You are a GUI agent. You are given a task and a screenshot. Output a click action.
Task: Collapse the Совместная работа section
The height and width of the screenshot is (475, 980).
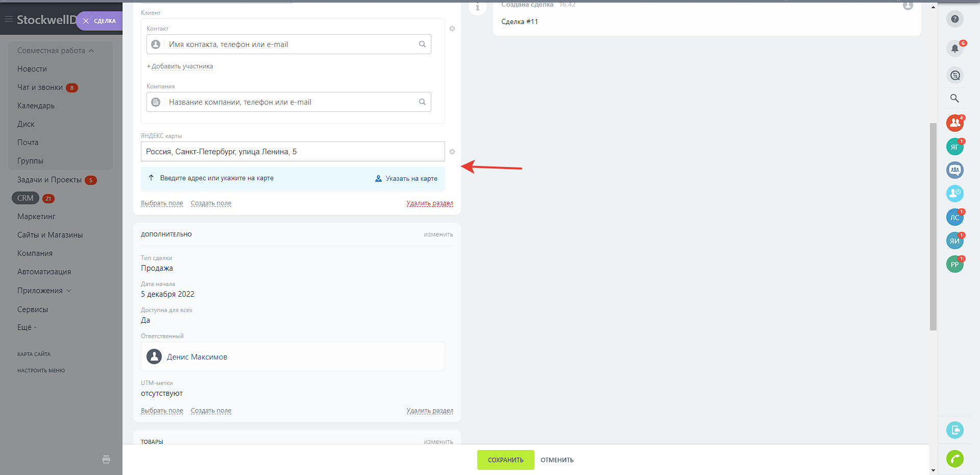(x=56, y=51)
